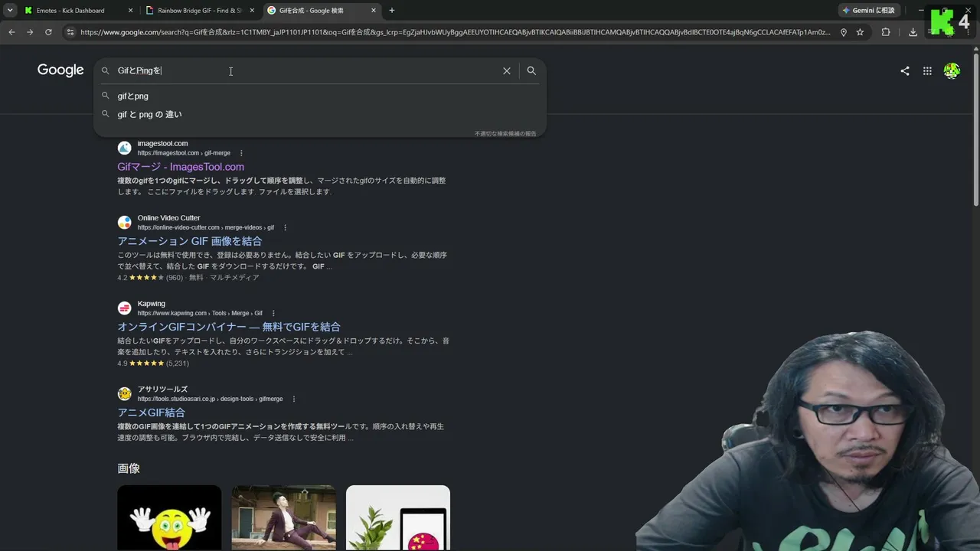Open the location permission icon in address bar
This screenshot has width=980, height=551.
[x=844, y=32]
